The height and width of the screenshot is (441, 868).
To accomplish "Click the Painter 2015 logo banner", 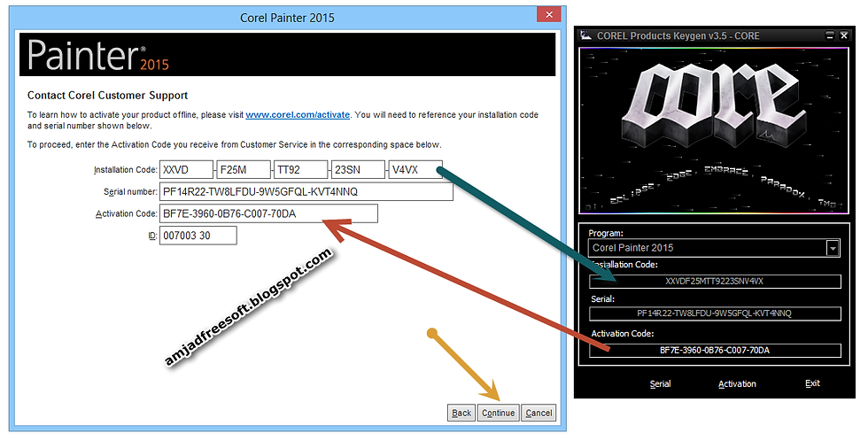I will pyautogui.click(x=287, y=54).
